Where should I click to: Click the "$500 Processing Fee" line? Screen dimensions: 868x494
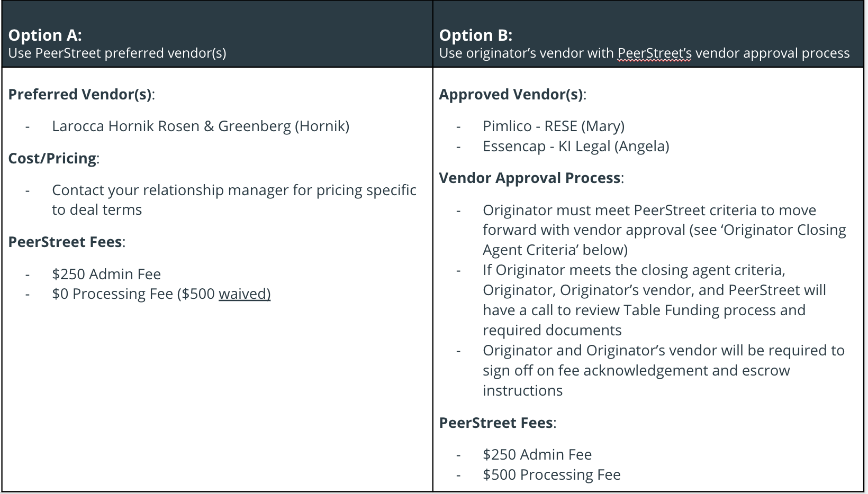(551, 475)
